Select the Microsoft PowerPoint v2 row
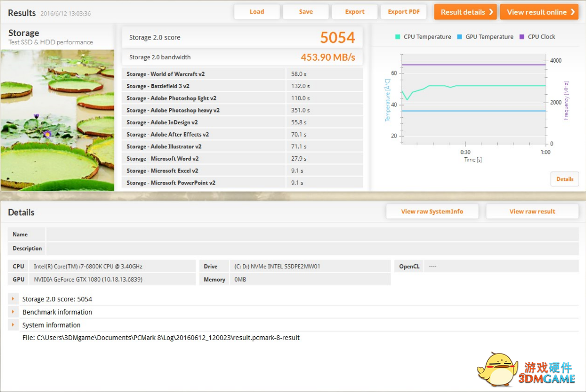 click(242, 182)
